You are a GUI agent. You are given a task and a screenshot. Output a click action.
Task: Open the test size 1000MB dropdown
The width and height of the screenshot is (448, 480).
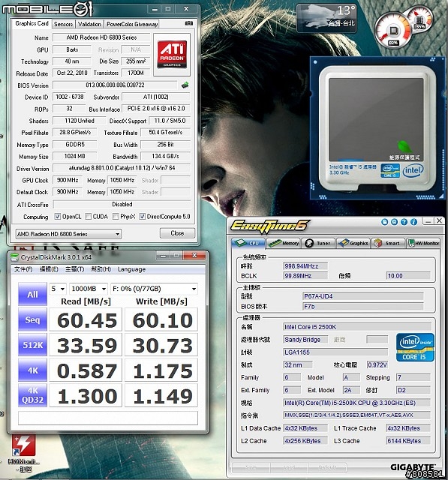(x=89, y=289)
